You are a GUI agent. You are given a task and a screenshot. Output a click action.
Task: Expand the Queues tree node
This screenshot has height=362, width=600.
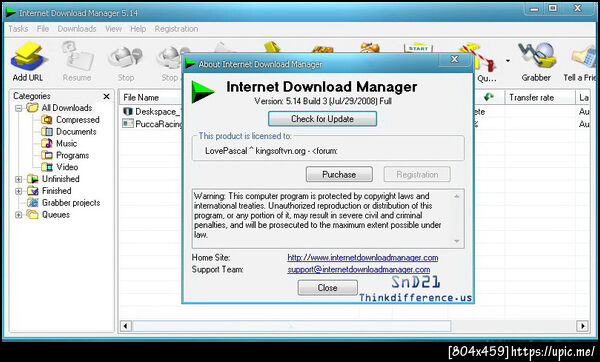(x=18, y=215)
